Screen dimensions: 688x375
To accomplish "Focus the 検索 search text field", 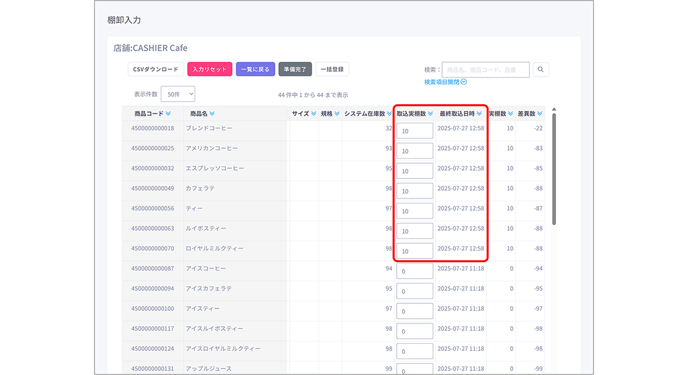I will click(486, 69).
